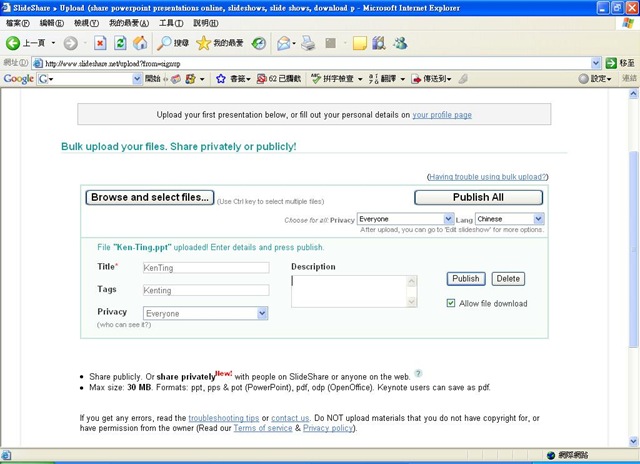The width and height of the screenshot is (640, 464).
Task: Open the troubleshooting tips link
Action: coord(224,418)
